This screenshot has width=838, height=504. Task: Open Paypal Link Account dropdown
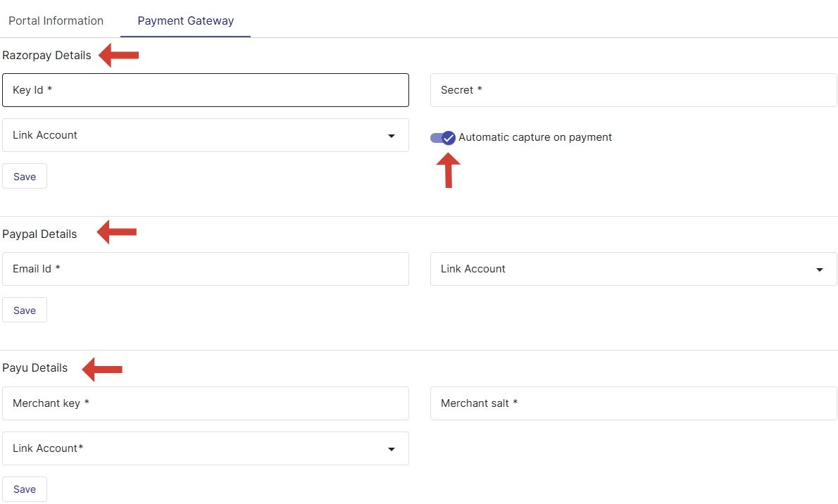pos(633,269)
